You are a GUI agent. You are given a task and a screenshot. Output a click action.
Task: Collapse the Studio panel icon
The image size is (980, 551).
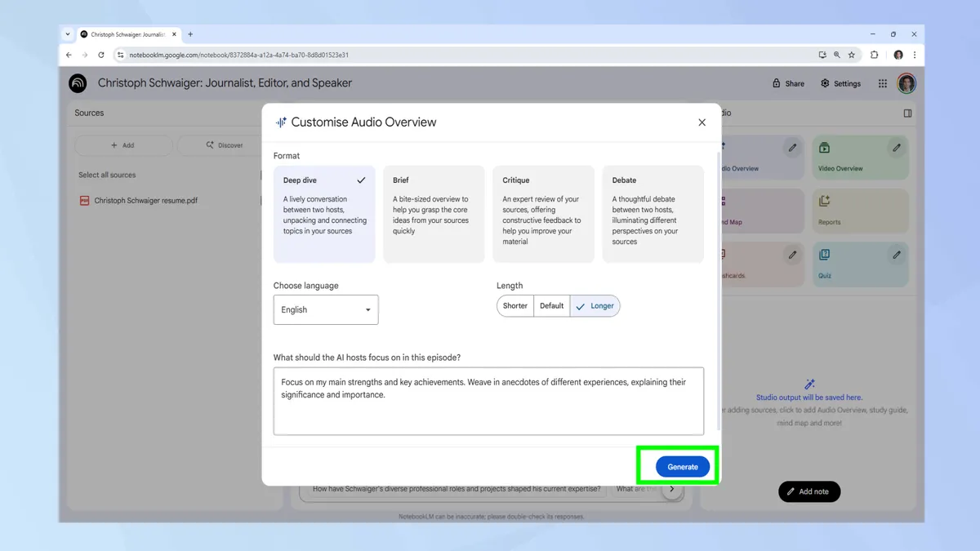pyautogui.click(x=907, y=113)
